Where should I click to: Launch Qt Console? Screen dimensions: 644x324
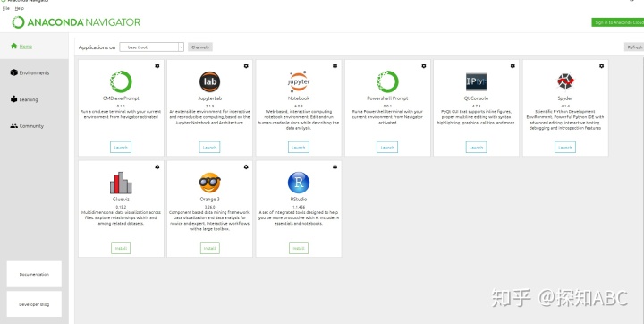[476, 147]
